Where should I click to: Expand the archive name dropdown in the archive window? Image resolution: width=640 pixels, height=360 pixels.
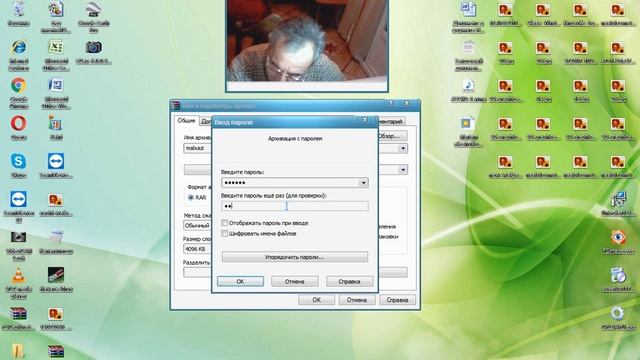pos(403,148)
